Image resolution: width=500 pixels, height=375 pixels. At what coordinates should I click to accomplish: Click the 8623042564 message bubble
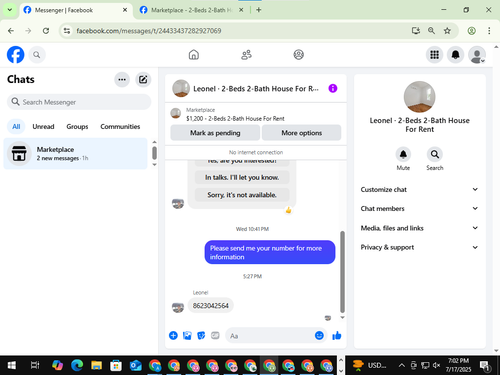coord(211,306)
